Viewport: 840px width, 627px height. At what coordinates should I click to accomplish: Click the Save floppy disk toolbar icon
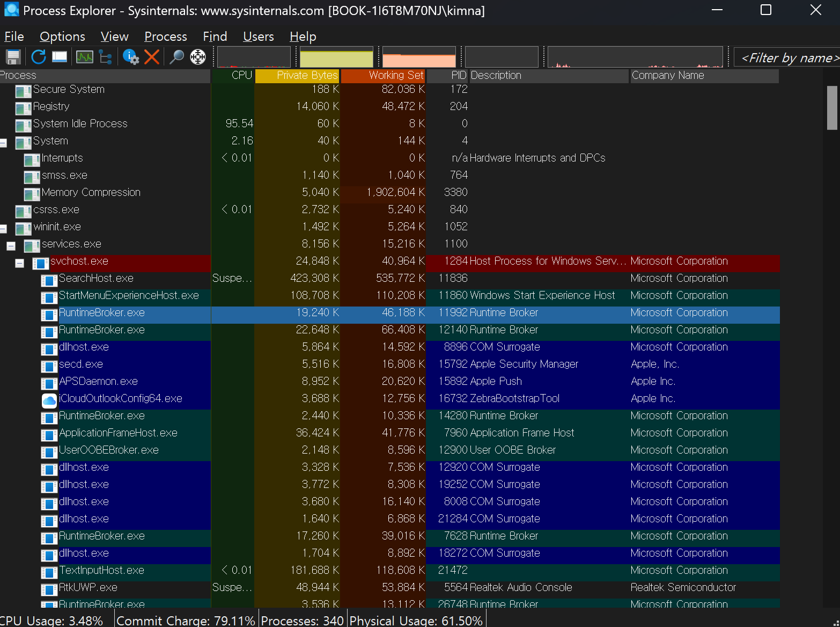pyautogui.click(x=13, y=56)
